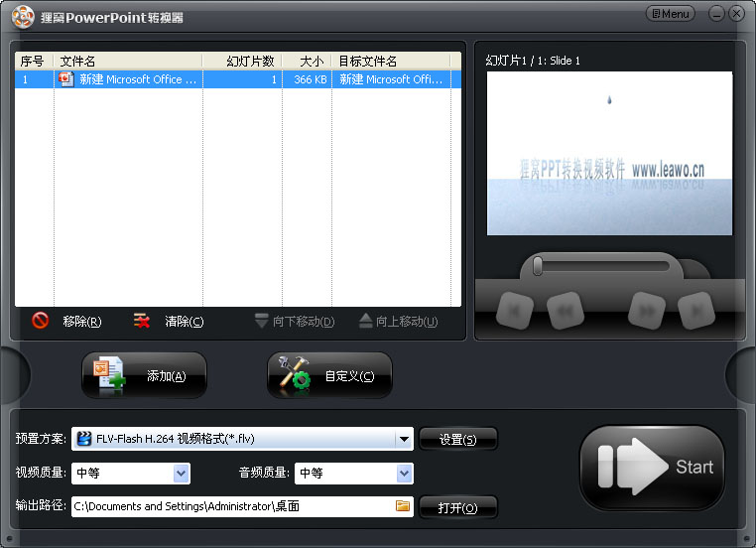Browse output folder via folder icon
Image resolution: width=756 pixels, height=548 pixels.
click(x=403, y=506)
